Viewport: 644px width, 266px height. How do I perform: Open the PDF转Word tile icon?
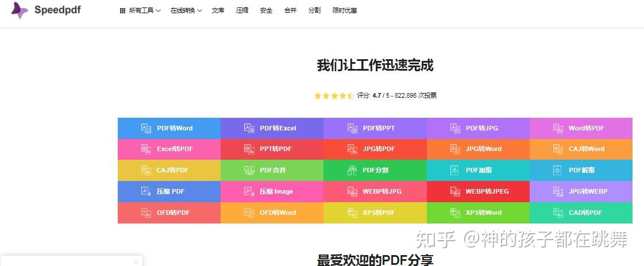coord(146,128)
